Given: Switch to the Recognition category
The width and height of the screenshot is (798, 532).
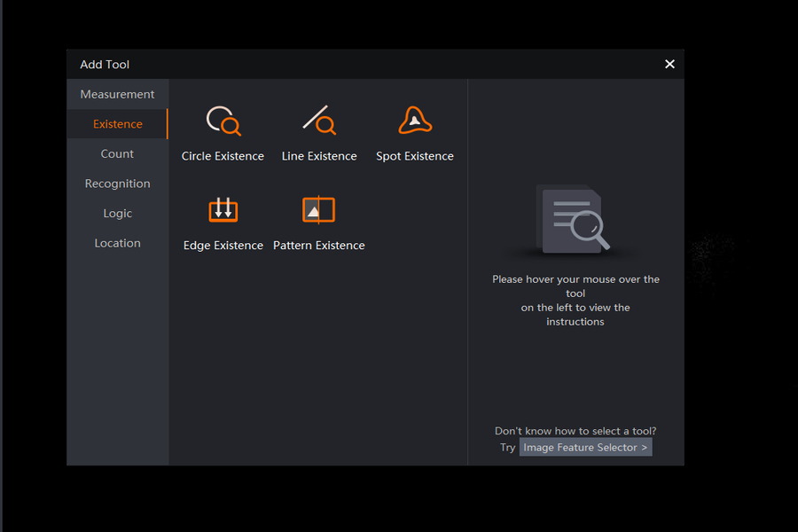Looking at the screenshot, I should [x=118, y=184].
